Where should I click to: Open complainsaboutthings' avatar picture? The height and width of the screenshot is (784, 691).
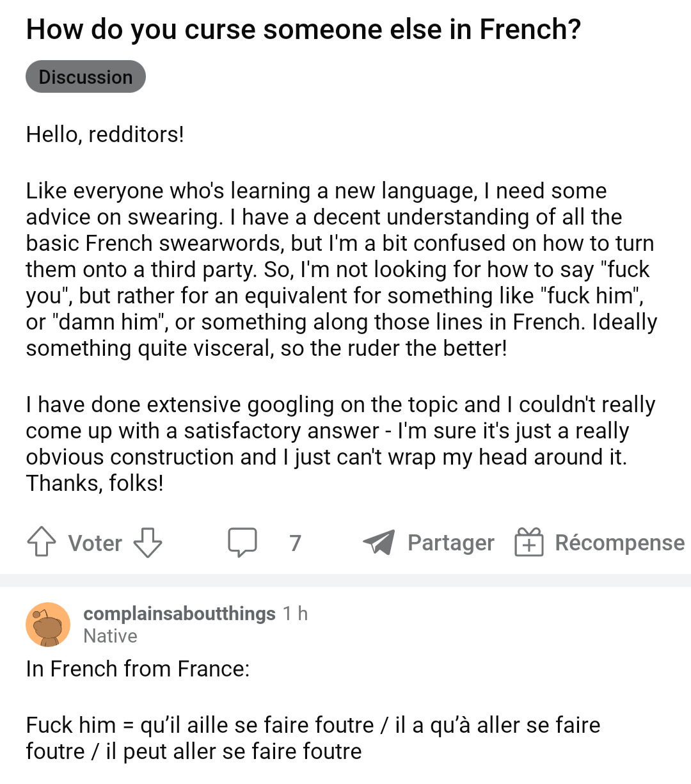[48, 625]
